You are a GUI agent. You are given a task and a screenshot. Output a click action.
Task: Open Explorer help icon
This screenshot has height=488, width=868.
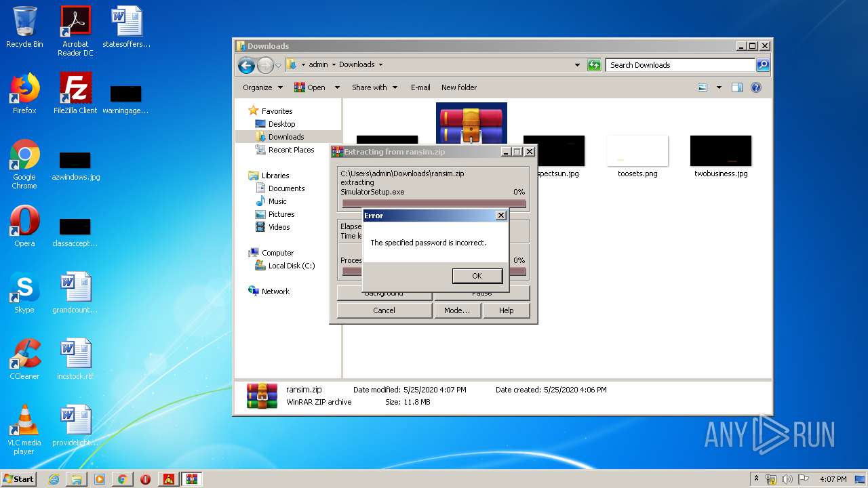pos(756,87)
